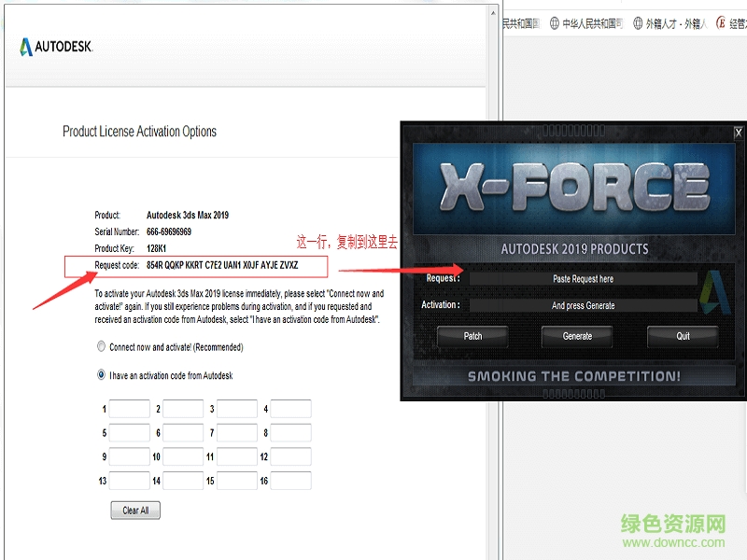Image resolution: width=747 pixels, height=560 pixels.
Task: Click activation code field 10
Action: click(183, 456)
